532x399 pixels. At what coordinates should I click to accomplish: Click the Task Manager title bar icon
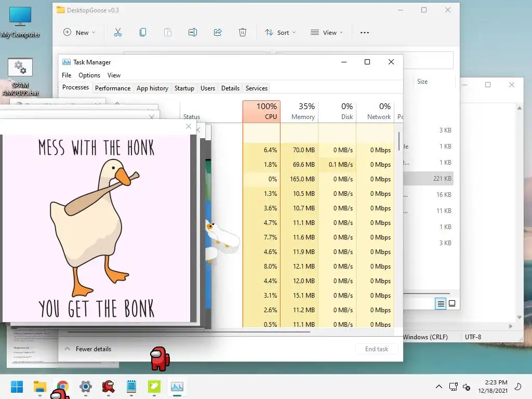tap(66, 62)
